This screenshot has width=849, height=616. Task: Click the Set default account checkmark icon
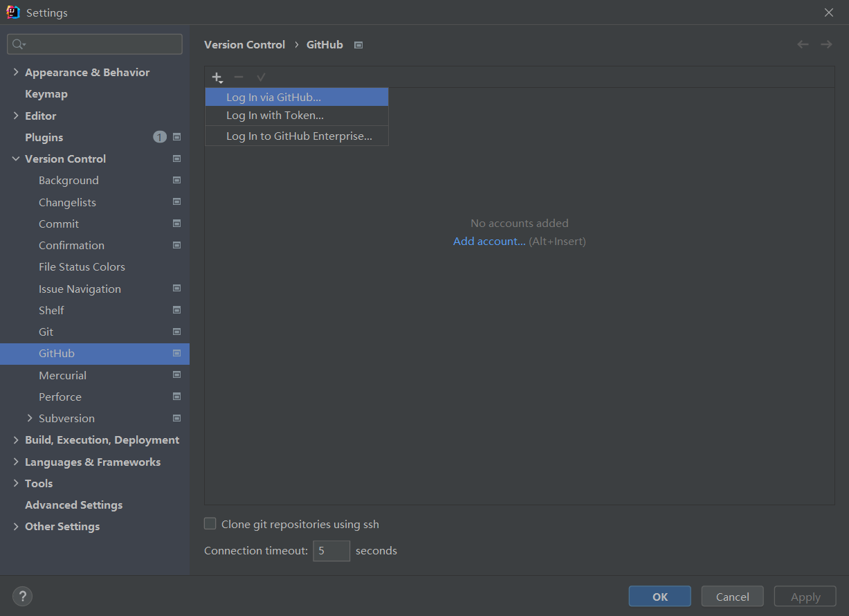[x=261, y=78]
